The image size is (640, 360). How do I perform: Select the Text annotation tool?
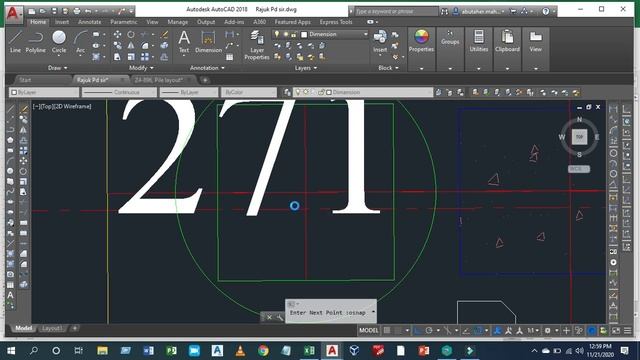[x=184, y=42]
